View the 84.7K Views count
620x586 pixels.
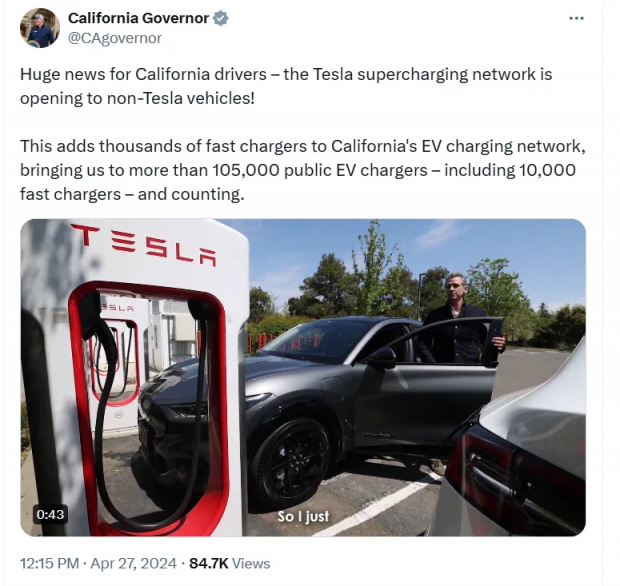[x=229, y=563]
